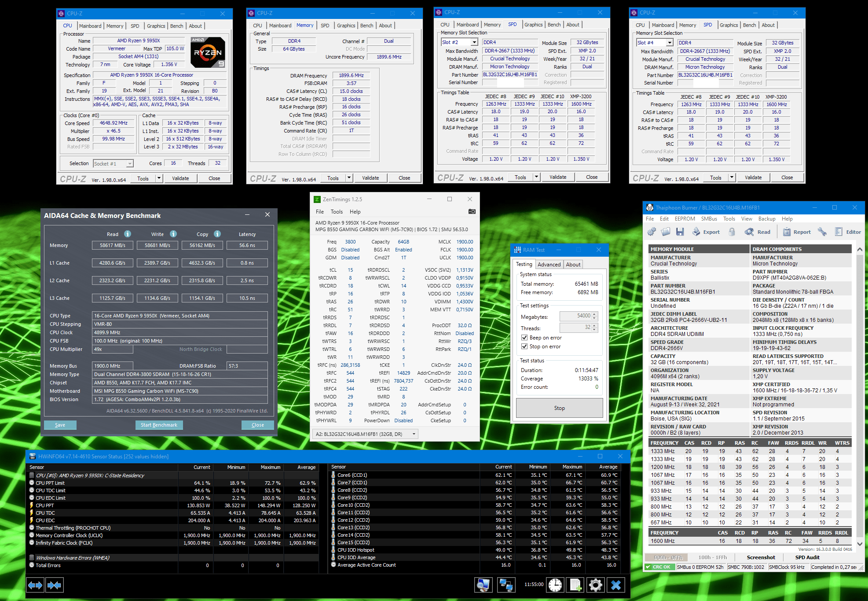Click the floppy disk save icon in Thaiphoon
868x601 pixels.
click(x=680, y=232)
